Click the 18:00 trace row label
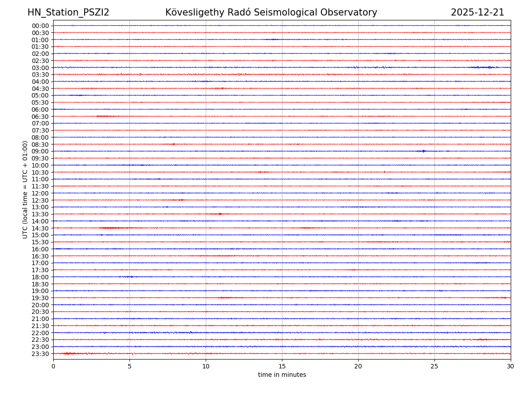 click(x=40, y=277)
